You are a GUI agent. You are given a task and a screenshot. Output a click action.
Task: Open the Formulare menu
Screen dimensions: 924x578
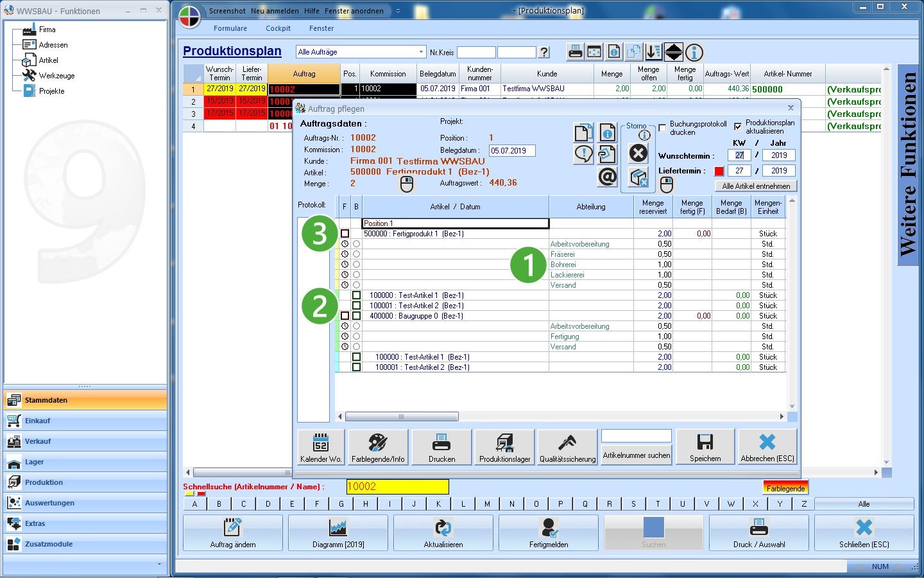pos(230,28)
